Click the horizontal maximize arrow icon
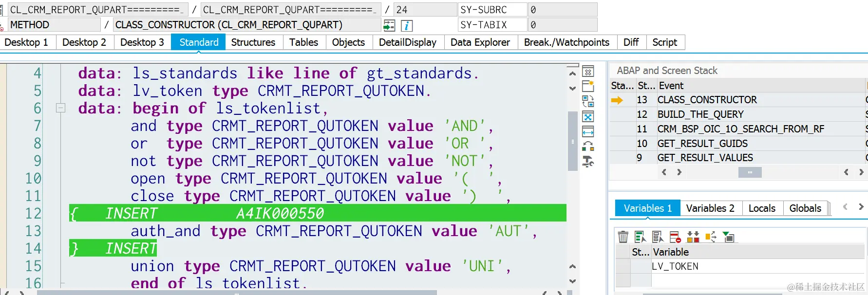868x295 pixels. tap(588, 132)
